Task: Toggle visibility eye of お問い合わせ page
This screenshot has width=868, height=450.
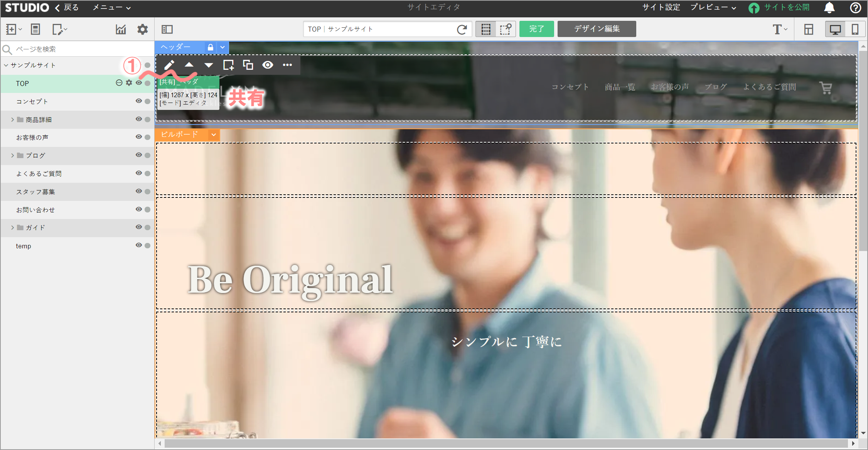Action: [x=139, y=209]
